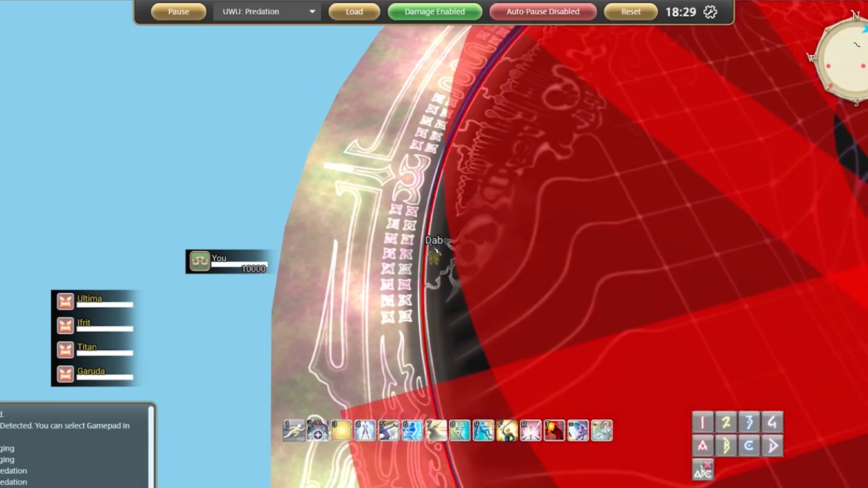Place waymark 1
This screenshot has height=488, width=868.
pos(703,423)
